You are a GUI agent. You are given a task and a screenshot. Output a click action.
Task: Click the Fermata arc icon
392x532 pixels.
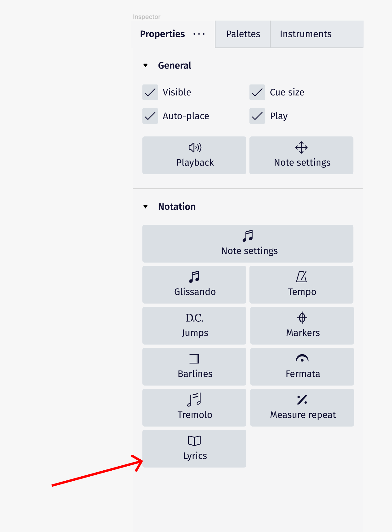(x=301, y=359)
